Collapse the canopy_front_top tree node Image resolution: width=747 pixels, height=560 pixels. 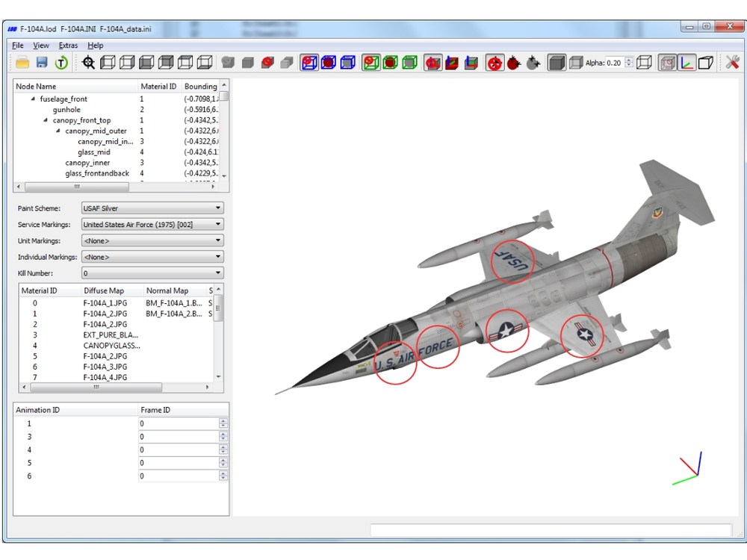(46, 120)
